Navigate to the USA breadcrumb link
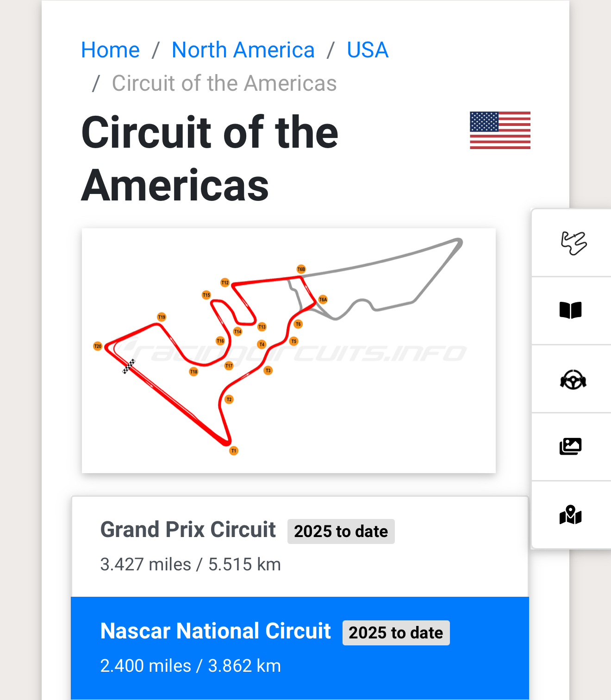The image size is (611, 700). (368, 50)
